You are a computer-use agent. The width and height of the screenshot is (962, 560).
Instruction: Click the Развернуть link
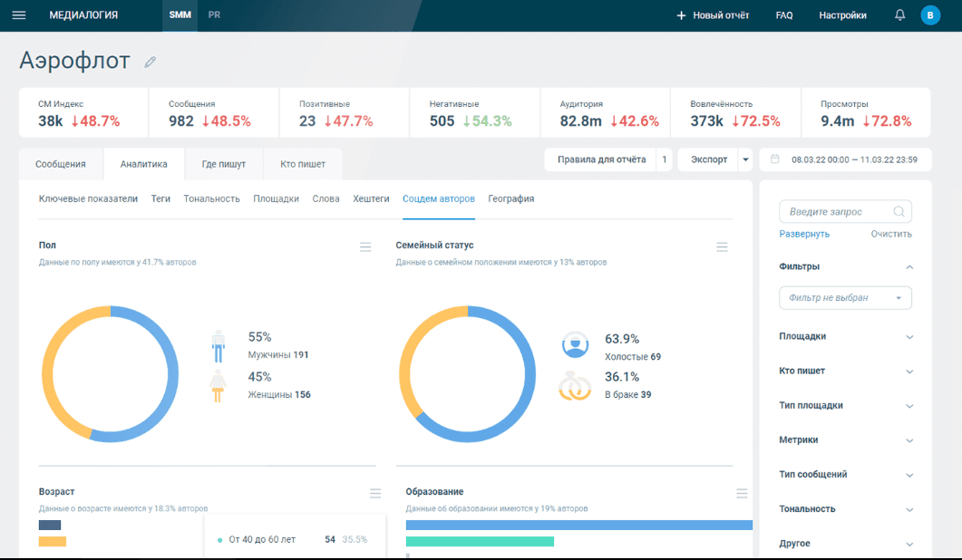tap(804, 234)
